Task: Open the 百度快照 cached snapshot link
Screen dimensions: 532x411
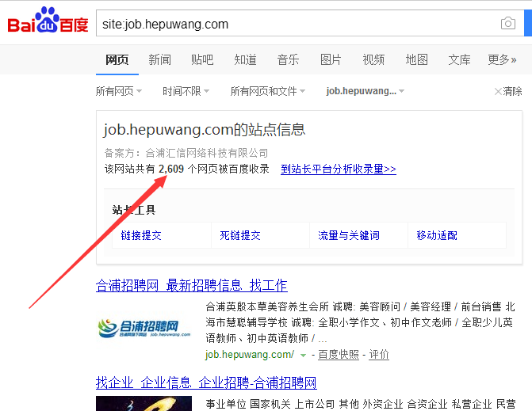Action: [339, 355]
